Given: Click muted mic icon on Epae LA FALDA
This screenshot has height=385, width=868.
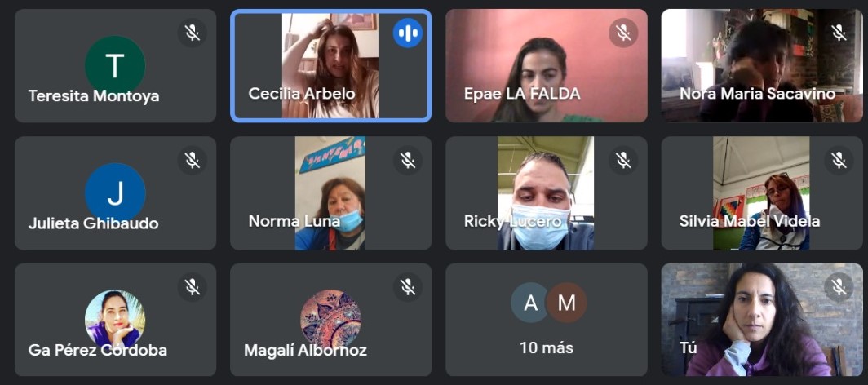Looking at the screenshot, I should pos(623,33).
